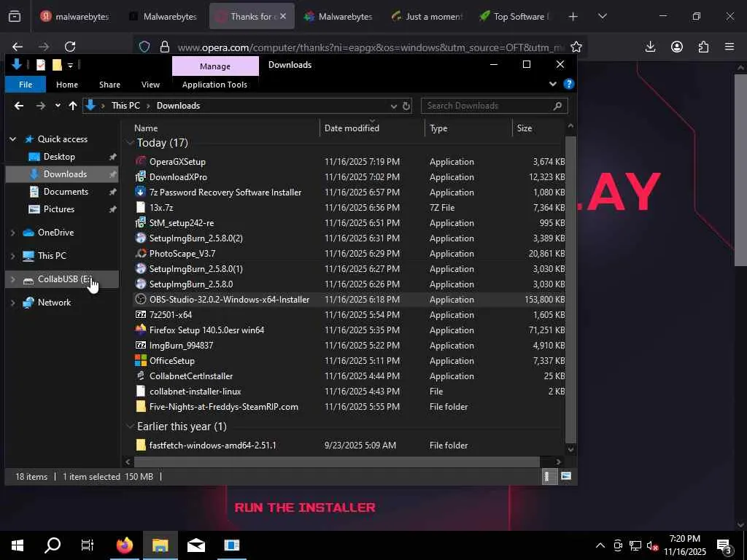Open browser account profile icon

(x=676, y=47)
